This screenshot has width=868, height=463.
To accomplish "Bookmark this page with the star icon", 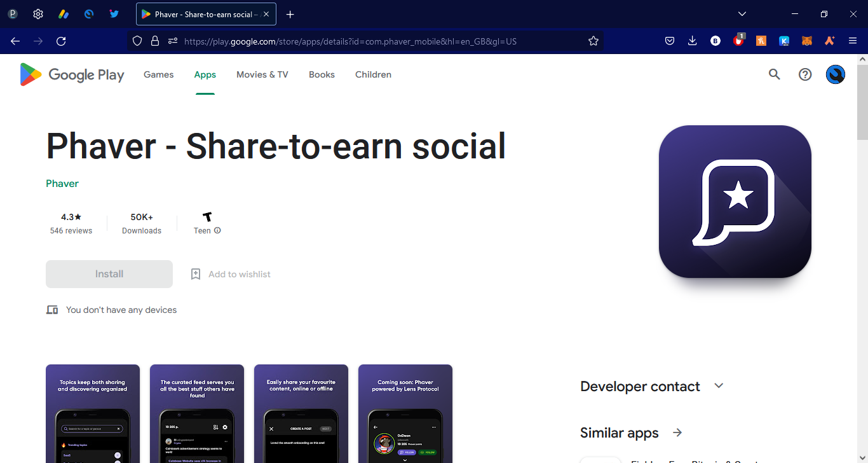I will (593, 41).
